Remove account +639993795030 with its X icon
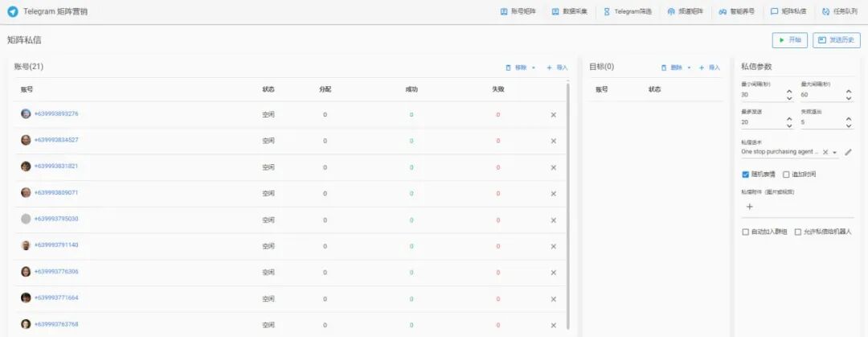Image resolution: width=868 pixels, height=337 pixels. 553,220
